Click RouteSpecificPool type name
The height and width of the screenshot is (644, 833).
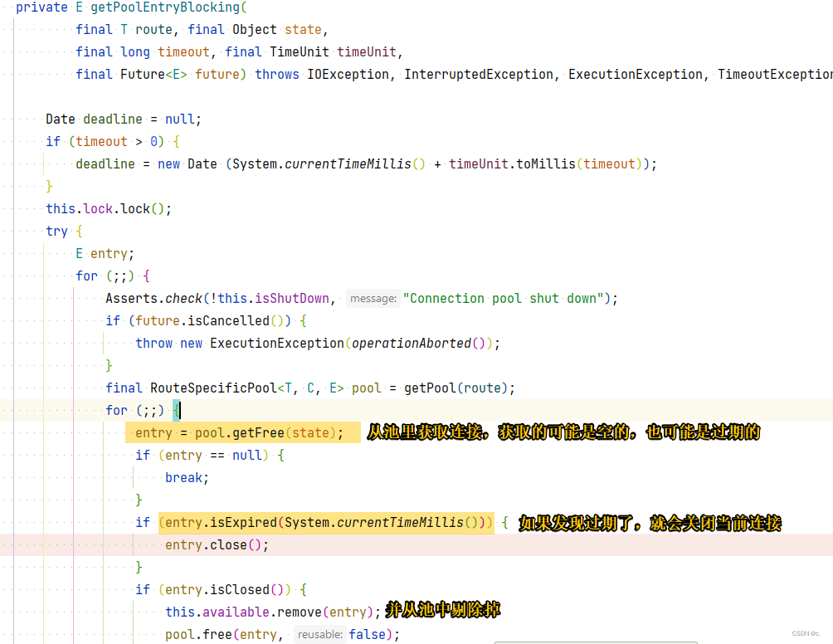coord(213,388)
